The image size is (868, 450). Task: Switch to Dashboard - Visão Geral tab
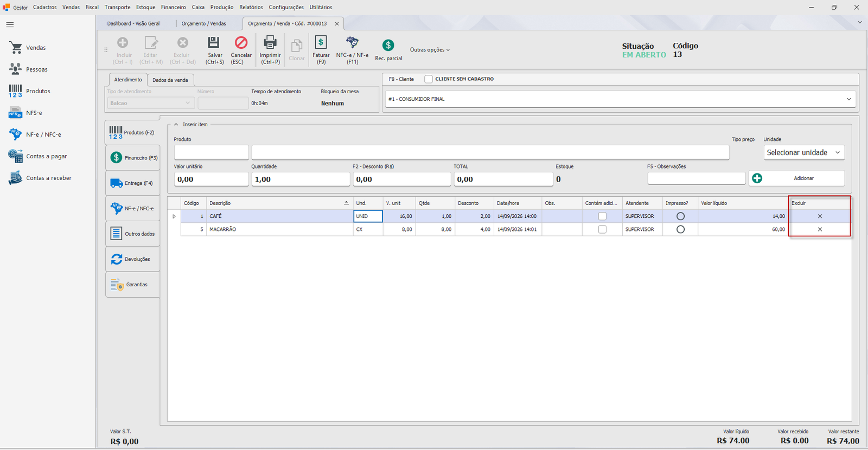click(x=133, y=24)
